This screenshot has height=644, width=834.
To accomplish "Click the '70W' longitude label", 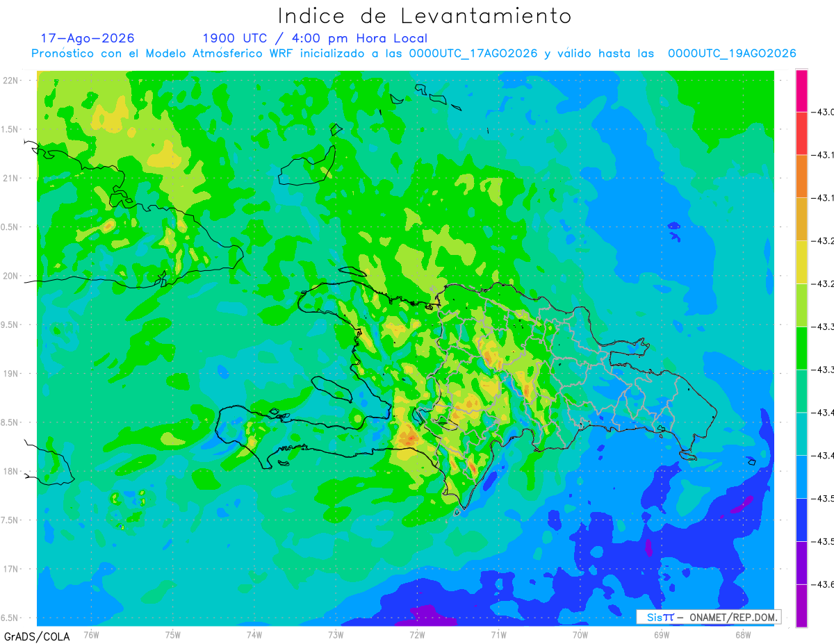I will [580, 634].
